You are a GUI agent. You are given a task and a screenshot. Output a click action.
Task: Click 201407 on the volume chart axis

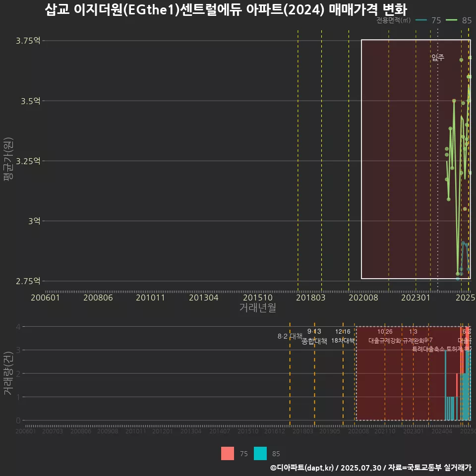(220, 431)
